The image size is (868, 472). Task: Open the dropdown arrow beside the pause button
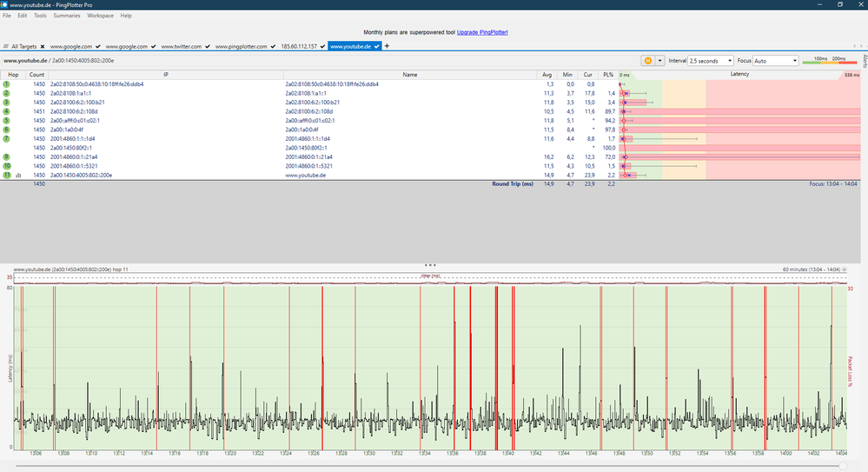tap(659, 61)
